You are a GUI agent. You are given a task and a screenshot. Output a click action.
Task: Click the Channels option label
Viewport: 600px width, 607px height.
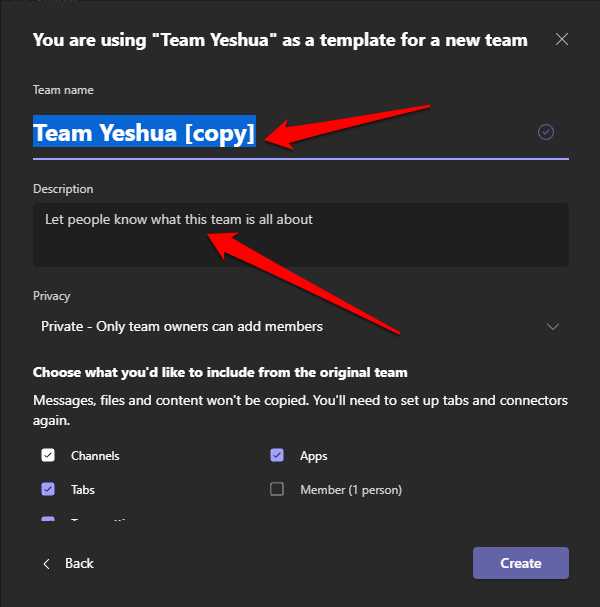pyautogui.click(x=95, y=456)
